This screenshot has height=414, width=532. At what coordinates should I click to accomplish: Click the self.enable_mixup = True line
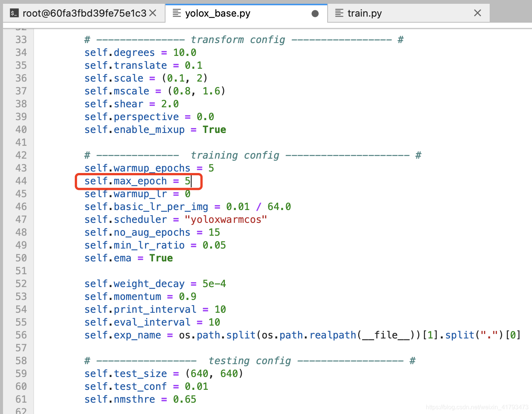[155, 130]
